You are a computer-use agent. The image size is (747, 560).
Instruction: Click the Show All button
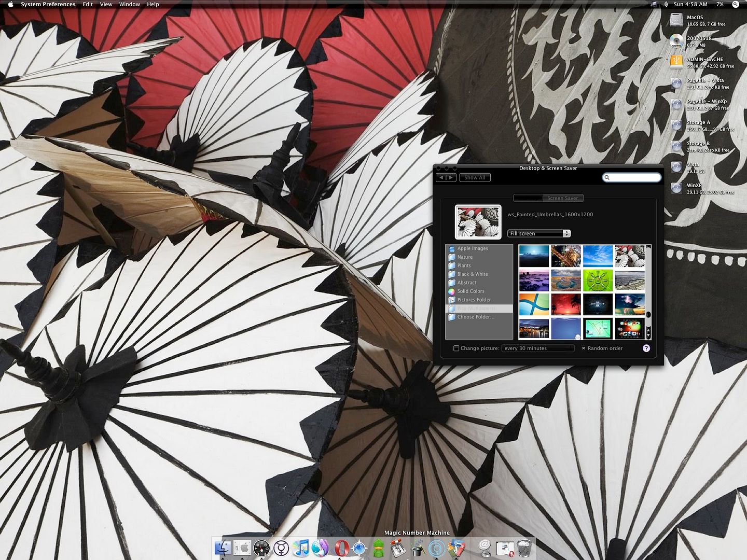tap(475, 177)
